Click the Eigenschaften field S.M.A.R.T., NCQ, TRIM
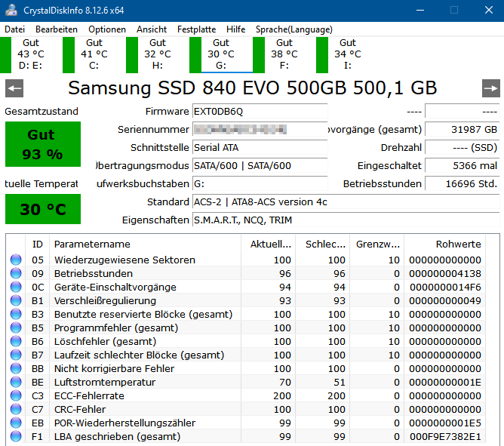 tap(346, 220)
